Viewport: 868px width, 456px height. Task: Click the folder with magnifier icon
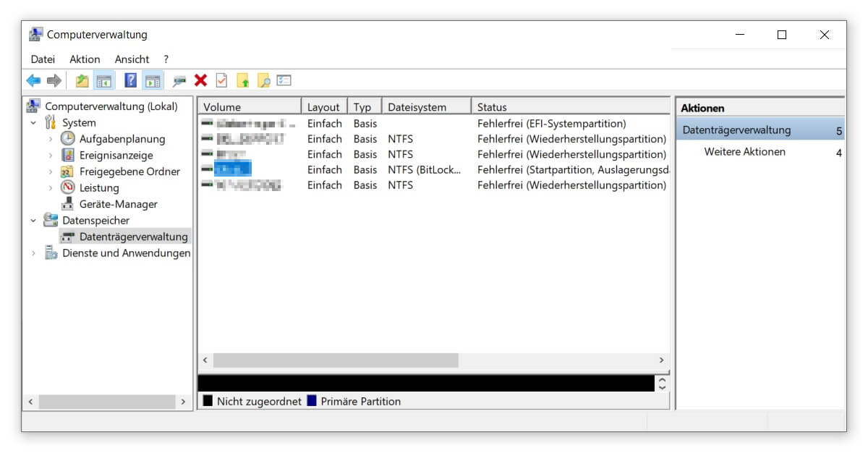click(263, 81)
